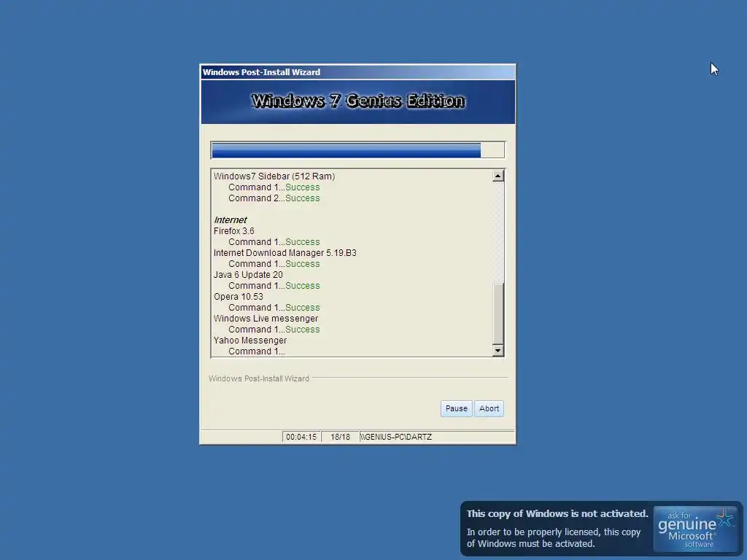Click the log list scroll down arrow
Image resolution: width=747 pixels, height=560 pixels.
[x=498, y=351]
